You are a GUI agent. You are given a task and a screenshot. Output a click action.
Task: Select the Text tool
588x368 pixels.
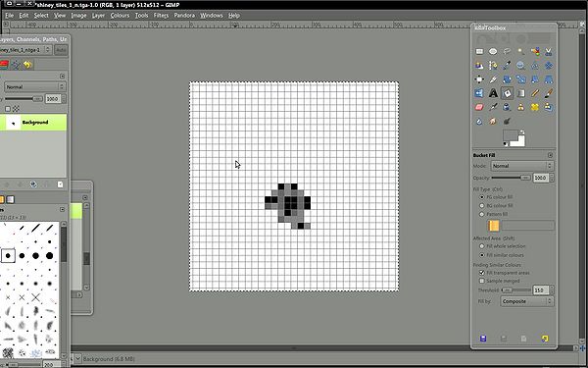click(x=493, y=93)
